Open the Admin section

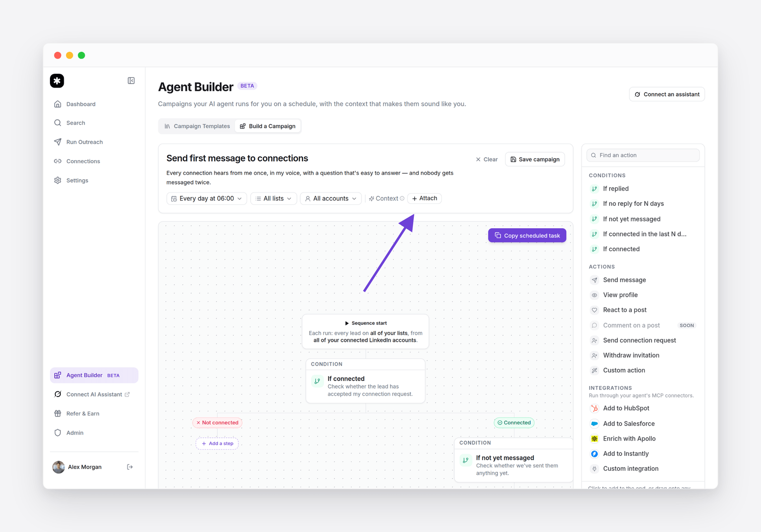pos(94,433)
